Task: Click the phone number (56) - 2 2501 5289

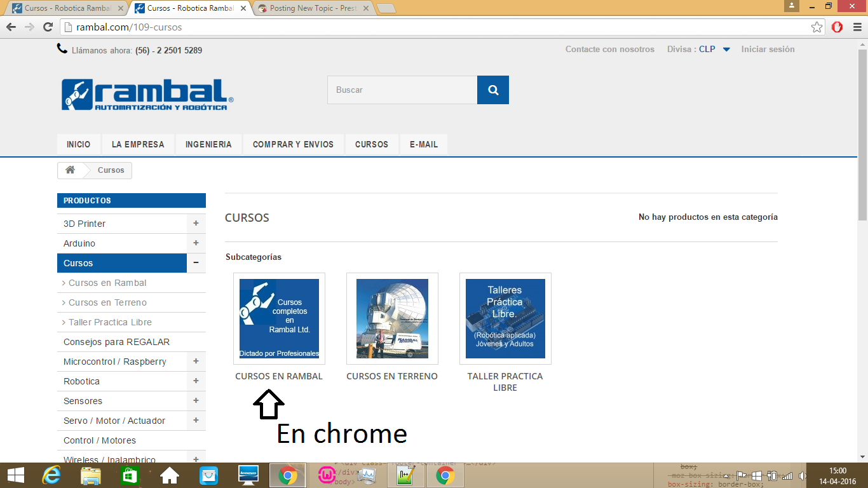Action: coord(168,50)
